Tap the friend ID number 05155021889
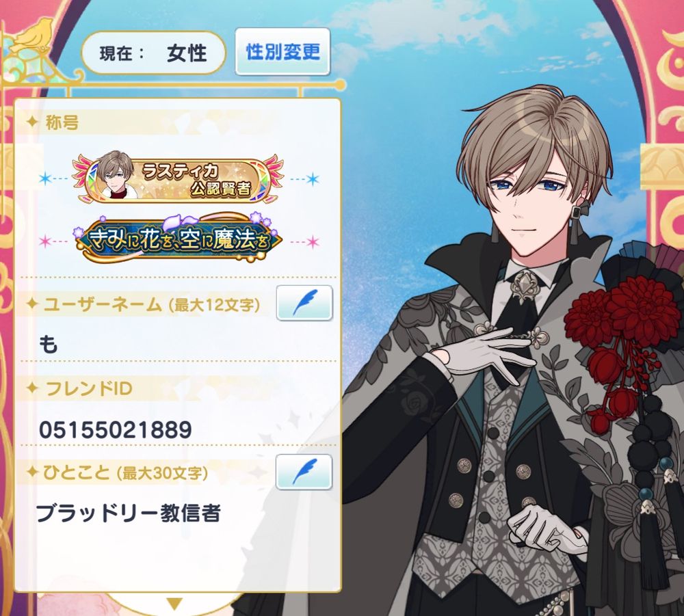684x616 pixels. pos(116,429)
